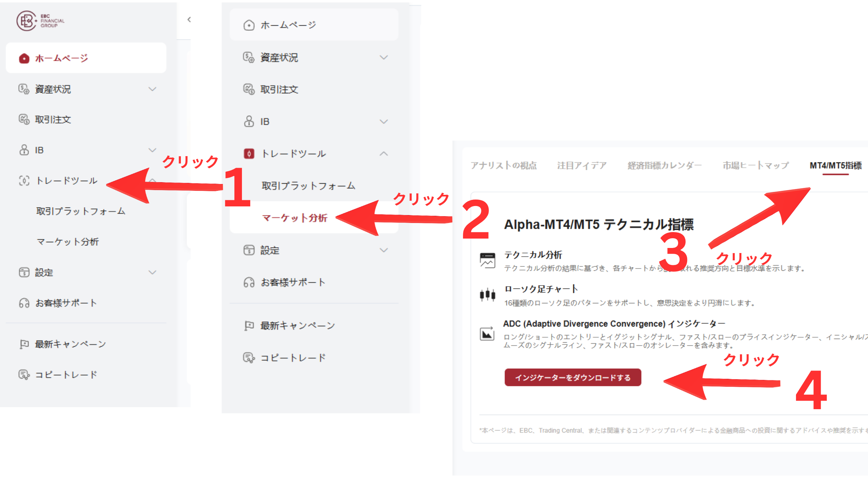Open 最新キャンペーン label in left sidebar
868x484 pixels.
pyautogui.click(x=71, y=344)
